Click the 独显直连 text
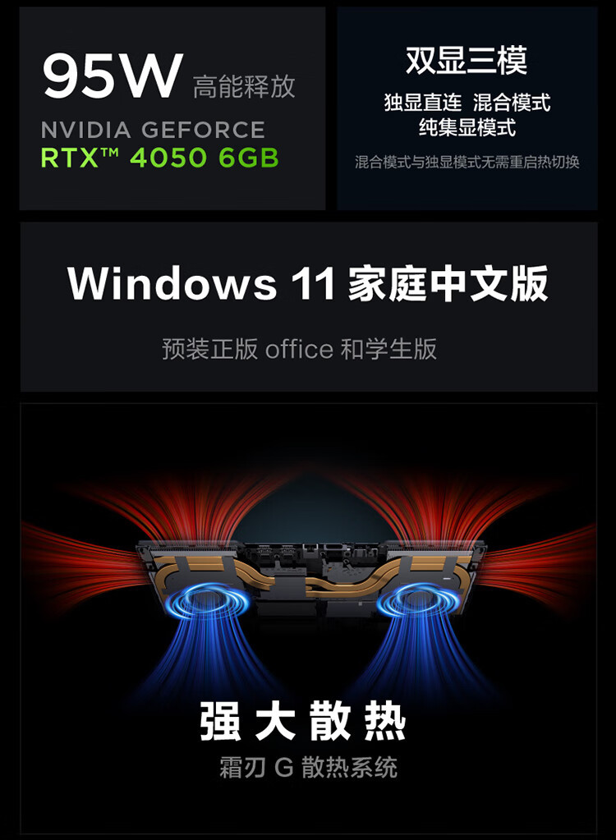This screenshot has width=616, height=840. [423, 103]
